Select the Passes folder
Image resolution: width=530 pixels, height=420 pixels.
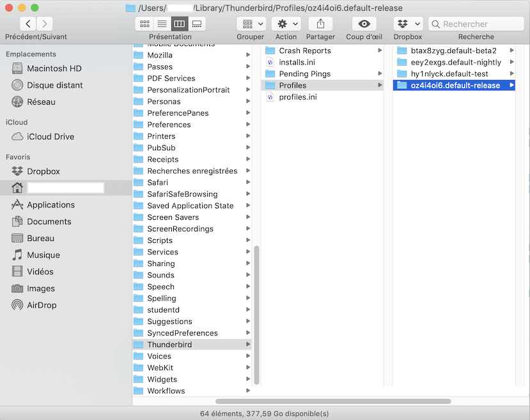(x=192, y=66)
